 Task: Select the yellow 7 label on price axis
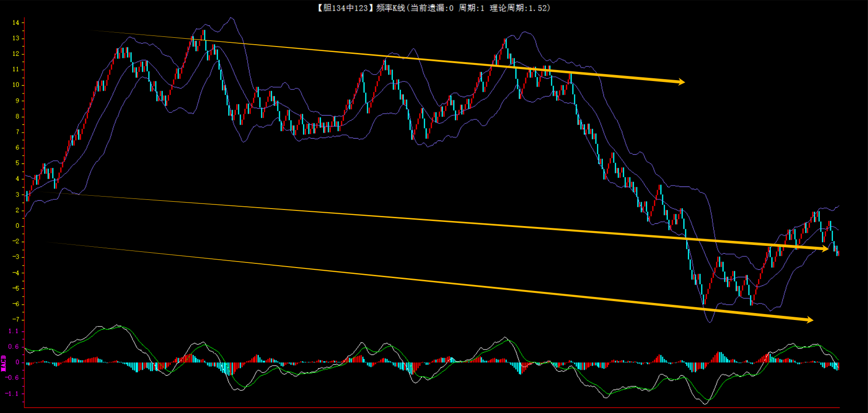17,132
